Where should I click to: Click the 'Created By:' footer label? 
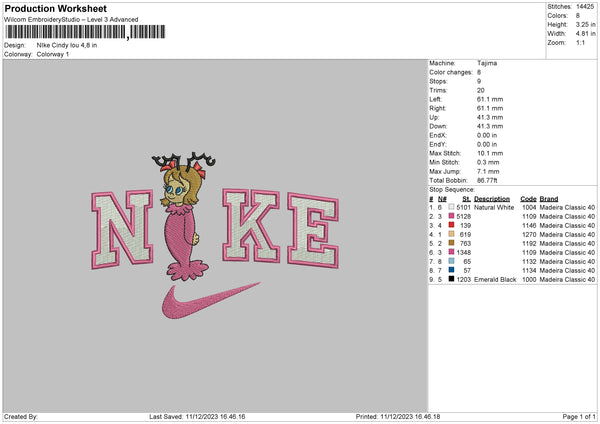pyautogui.click(x=21, y=416)
